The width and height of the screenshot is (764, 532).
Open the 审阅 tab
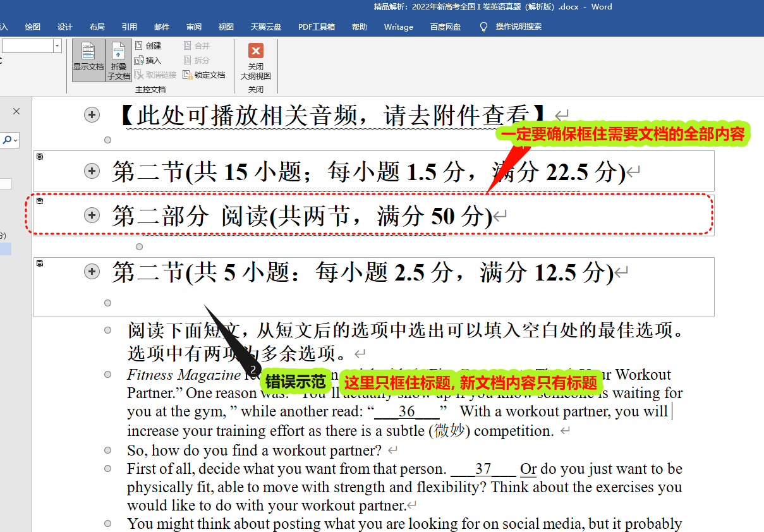pyautogui.click(x=194, y=27)
